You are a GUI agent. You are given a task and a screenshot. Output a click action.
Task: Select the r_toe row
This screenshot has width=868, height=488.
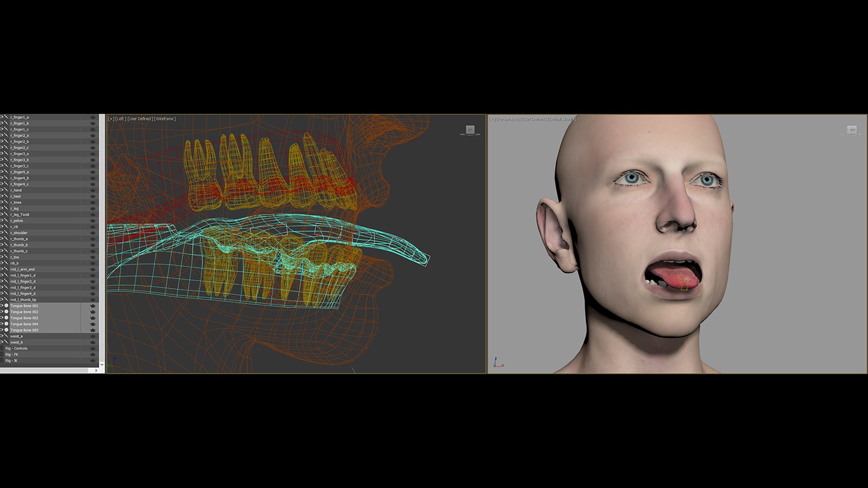[49, 257]
